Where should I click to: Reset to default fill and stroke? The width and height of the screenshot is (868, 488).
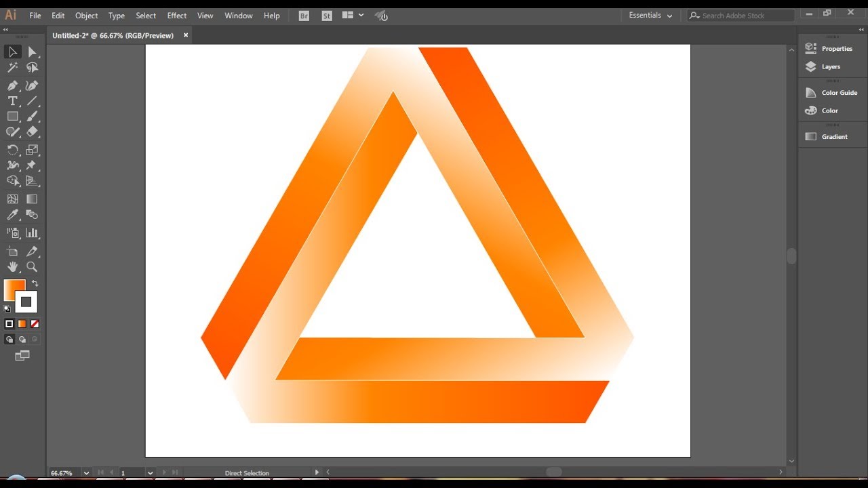click(x=7, y=309)
